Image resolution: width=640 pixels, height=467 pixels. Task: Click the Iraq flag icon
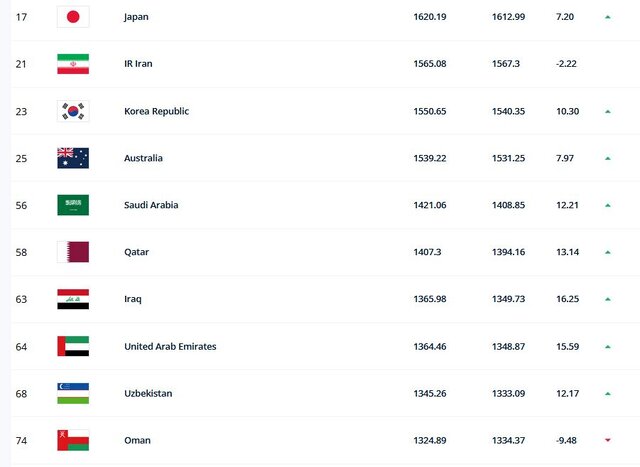[x=73, y=299]
